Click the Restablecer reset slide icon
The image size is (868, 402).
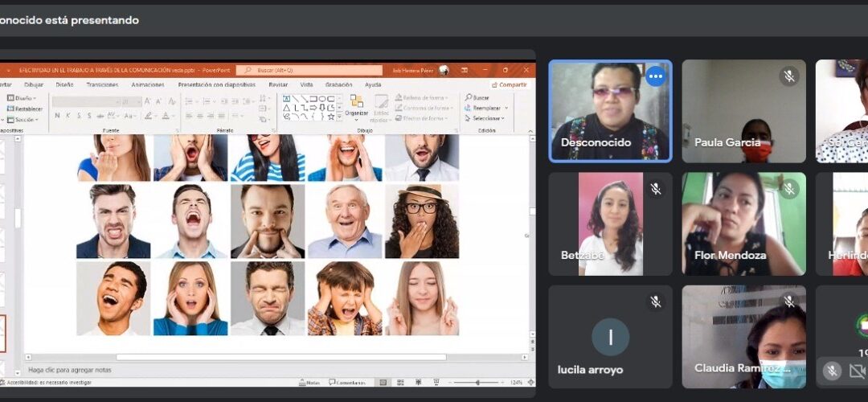[10, 109]
